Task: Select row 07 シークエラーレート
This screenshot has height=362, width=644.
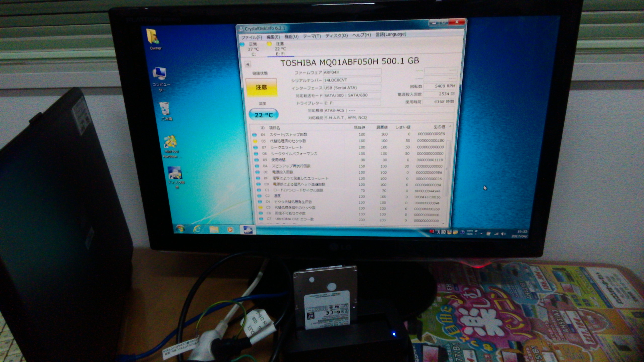Action: click(349, 147)
